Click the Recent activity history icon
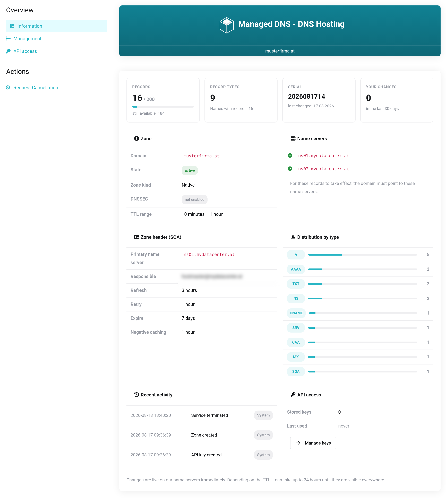Screen dimensions: 446x504 coord(136,395)
